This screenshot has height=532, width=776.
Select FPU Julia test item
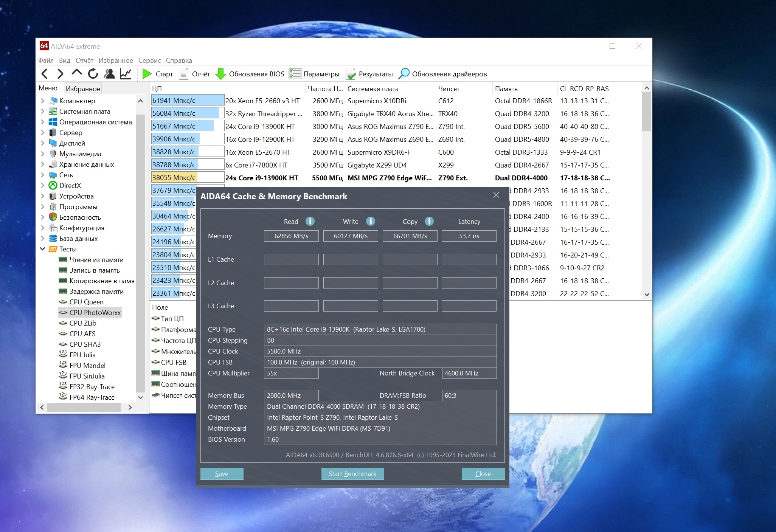tap(82, 355)
